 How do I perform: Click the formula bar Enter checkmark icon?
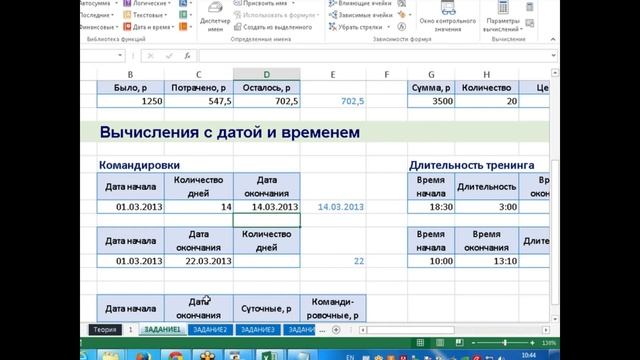169,56
